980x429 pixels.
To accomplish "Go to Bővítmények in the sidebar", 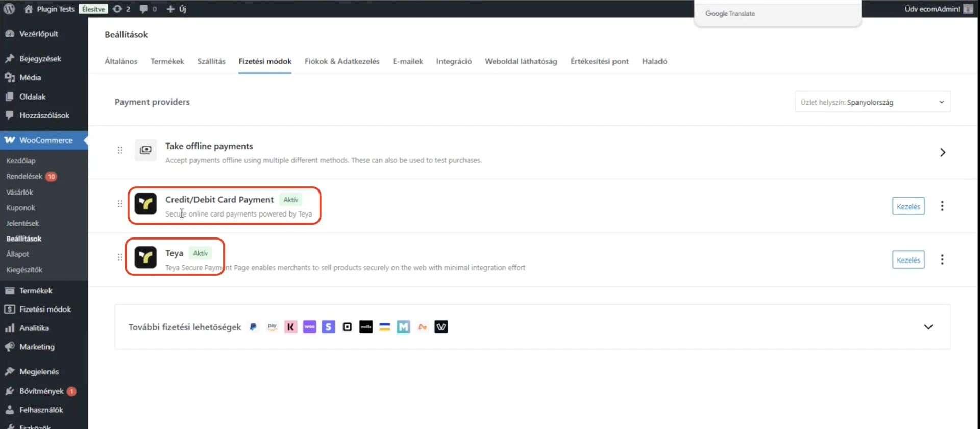I will [x=41, y=391].
